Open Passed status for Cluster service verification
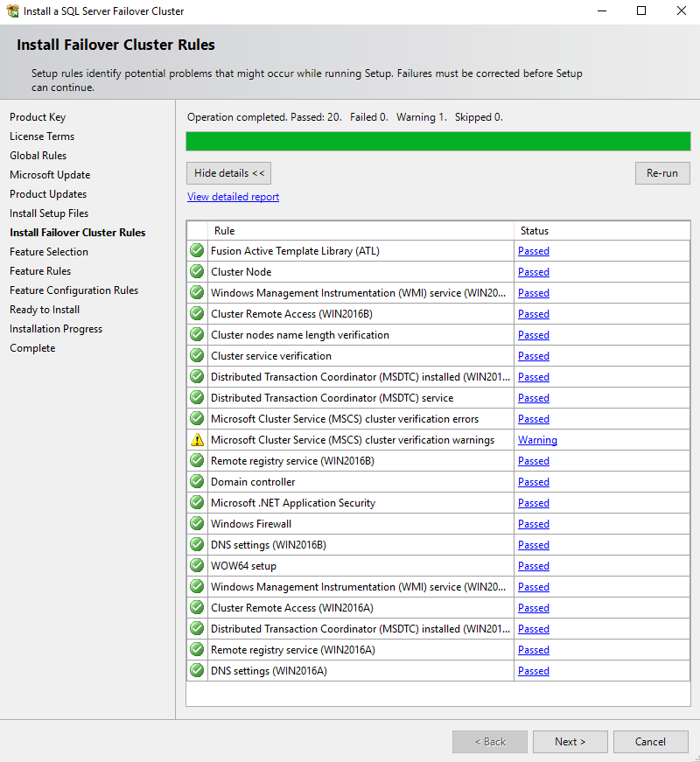700x762 pixels. [x=534, y=356]
